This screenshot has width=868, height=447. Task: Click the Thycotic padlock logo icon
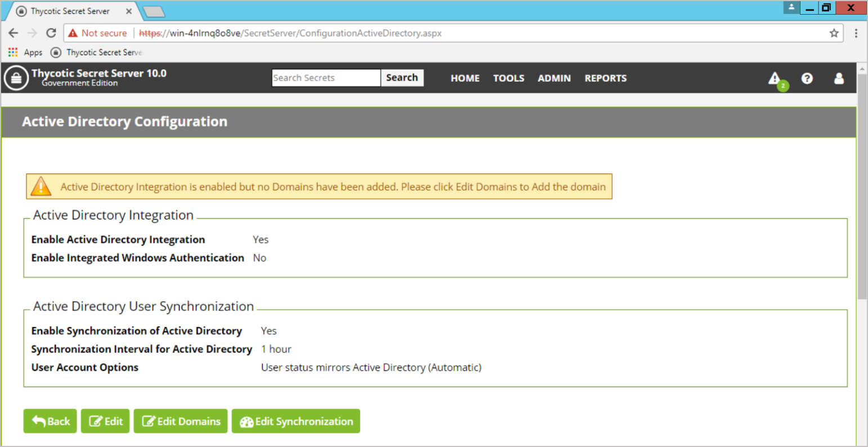tap(16, 78)
